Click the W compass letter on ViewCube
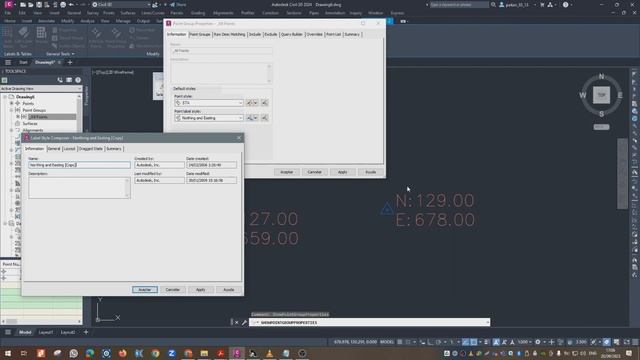The image size is (640, 360). pyautogui.click(x=583, y=95)
